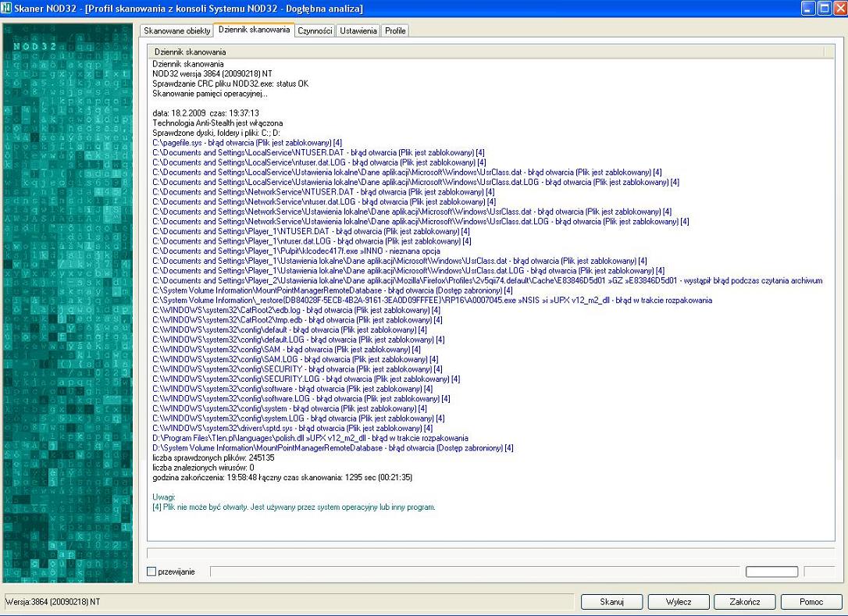Select the "Uwagi:" heading line

(x=164, y=497)
